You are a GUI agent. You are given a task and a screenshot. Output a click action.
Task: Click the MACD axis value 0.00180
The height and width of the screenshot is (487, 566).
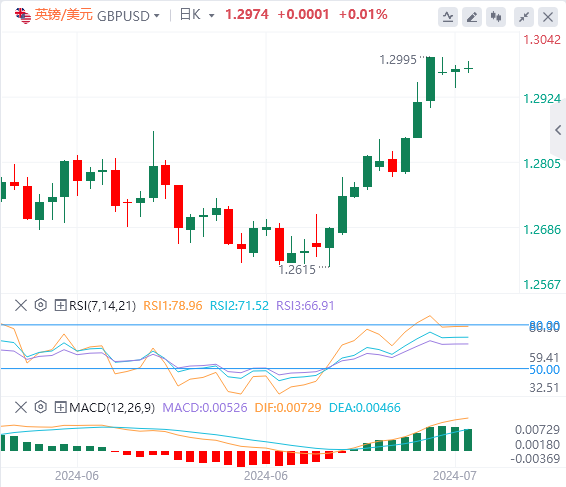coord(537,444)
